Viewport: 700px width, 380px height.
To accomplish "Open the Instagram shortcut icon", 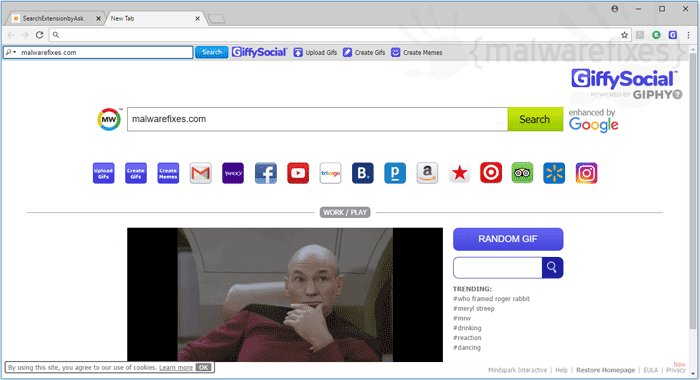I will 586,173.
